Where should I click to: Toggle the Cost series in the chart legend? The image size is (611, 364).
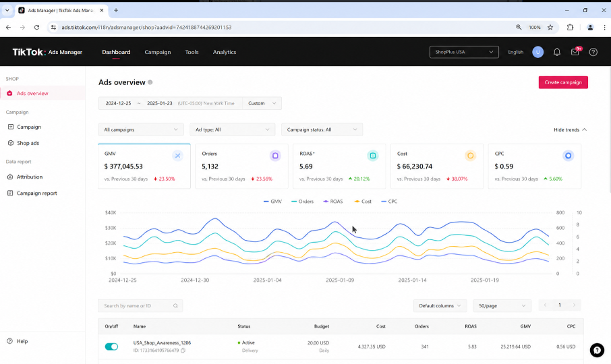(x=363, y=202)
